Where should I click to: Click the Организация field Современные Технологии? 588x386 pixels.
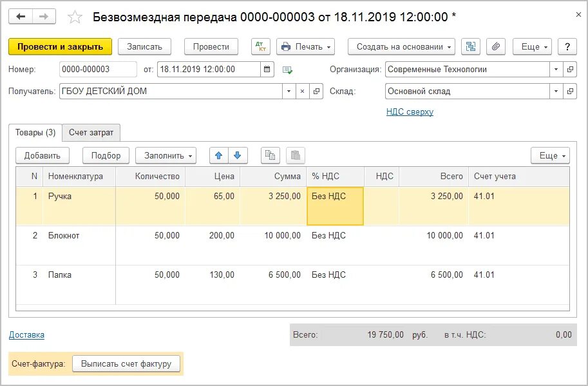[468, 70]
